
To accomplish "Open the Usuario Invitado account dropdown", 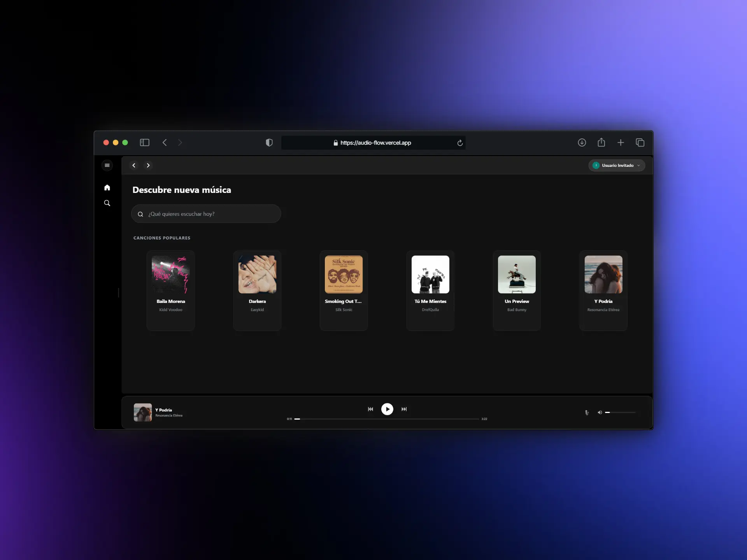I will [x=616, y=165].
